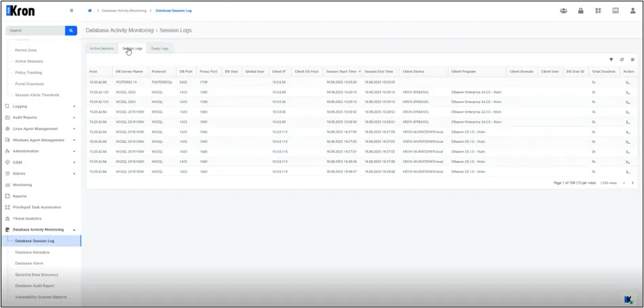
Task: Click the blue search magnifier button
Action: tap(71, 31)
